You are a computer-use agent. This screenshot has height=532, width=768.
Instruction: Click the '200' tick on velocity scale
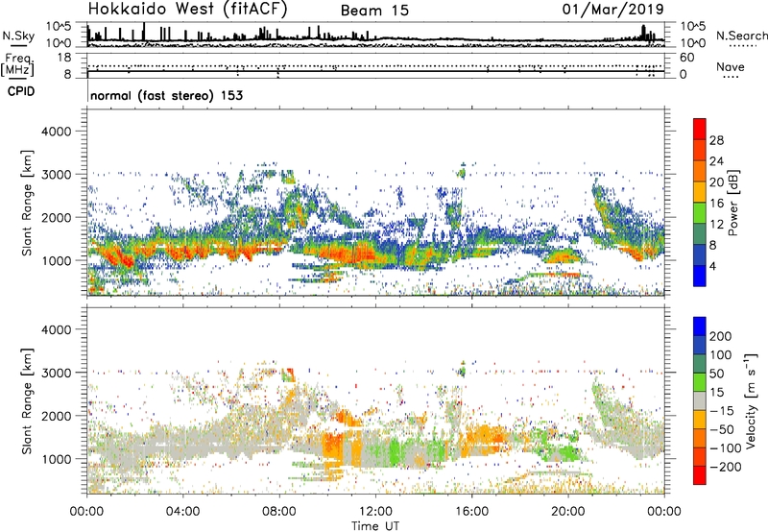click(720, 336)
